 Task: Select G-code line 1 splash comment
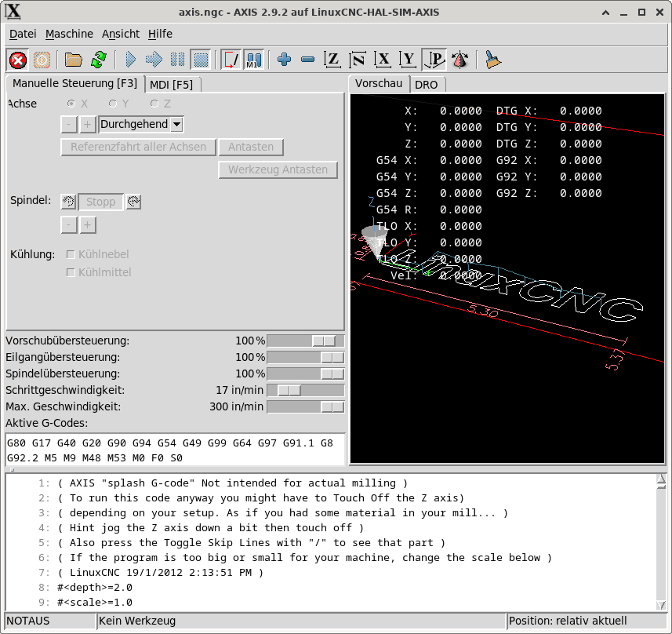(232, 483)
